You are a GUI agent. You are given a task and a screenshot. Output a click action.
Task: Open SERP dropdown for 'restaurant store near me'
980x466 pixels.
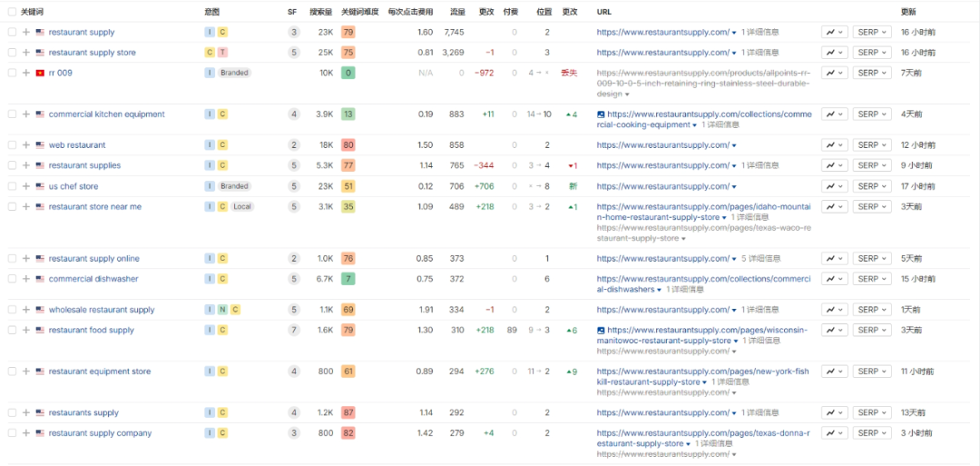pyautogui.click(x=872, y=207)
